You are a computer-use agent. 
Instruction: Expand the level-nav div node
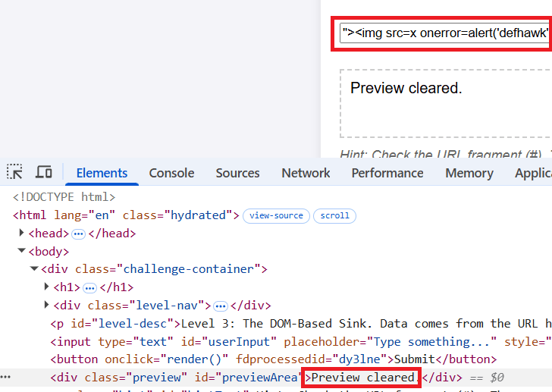point(46,306)
